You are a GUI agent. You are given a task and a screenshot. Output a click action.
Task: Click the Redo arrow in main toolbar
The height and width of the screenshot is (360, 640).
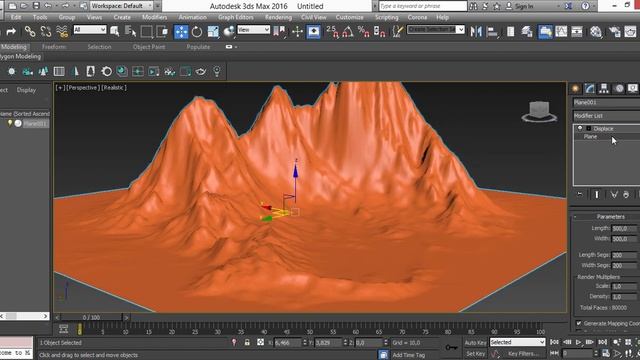coord(11,31)
